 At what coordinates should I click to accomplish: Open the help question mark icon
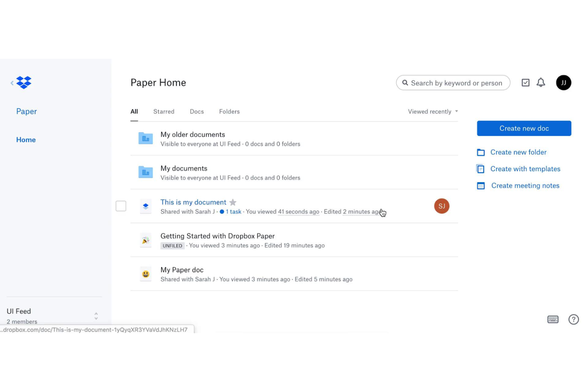573,319
